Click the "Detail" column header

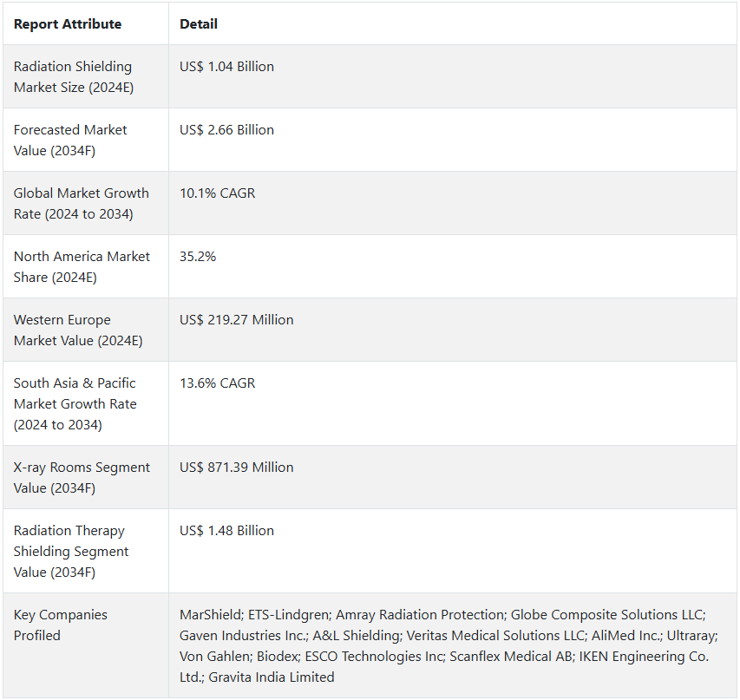coord(199,24)
